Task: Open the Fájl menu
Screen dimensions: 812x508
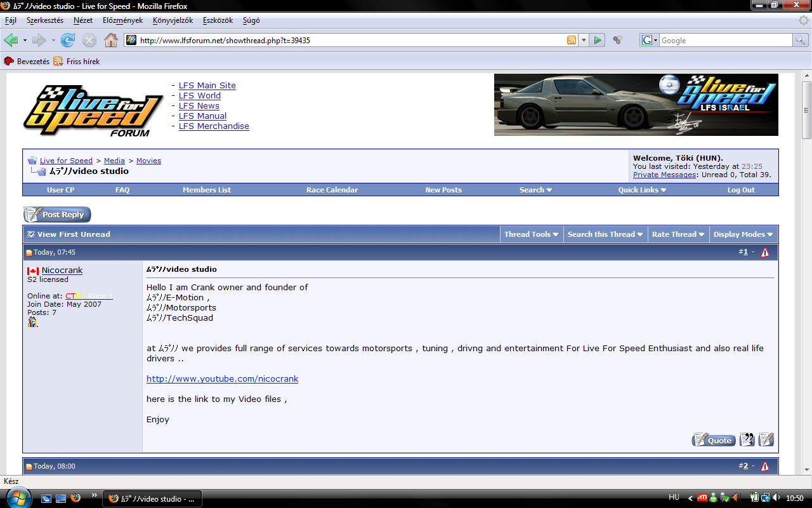Action: (x=11, y=20)
